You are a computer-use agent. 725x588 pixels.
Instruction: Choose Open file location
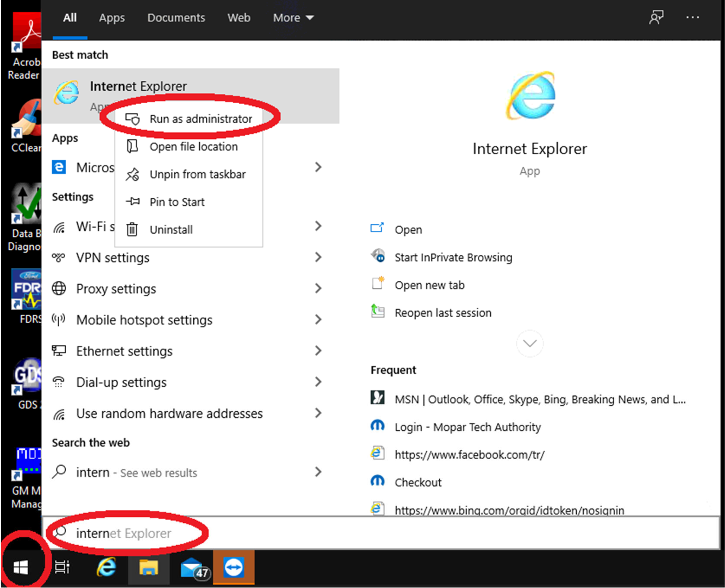pyautogui.click(x=189, y=146)
